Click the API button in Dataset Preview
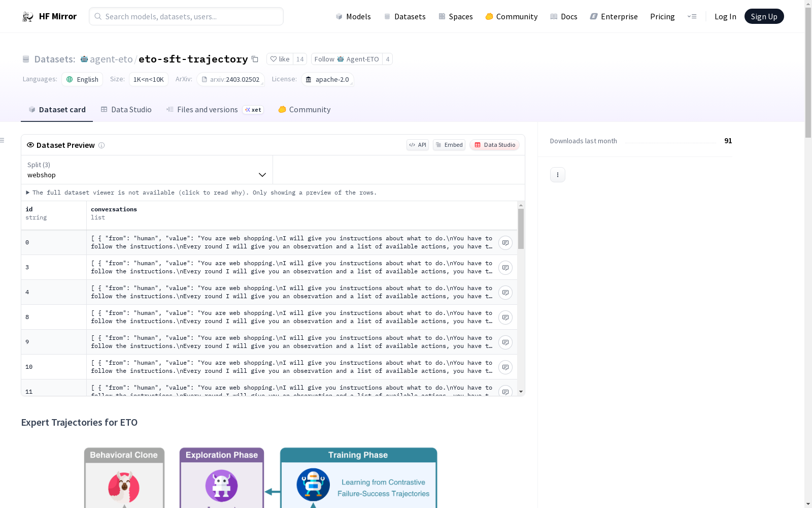Viewport: 812px width, 508px height. pyautogui.click(x=418, y=145)
